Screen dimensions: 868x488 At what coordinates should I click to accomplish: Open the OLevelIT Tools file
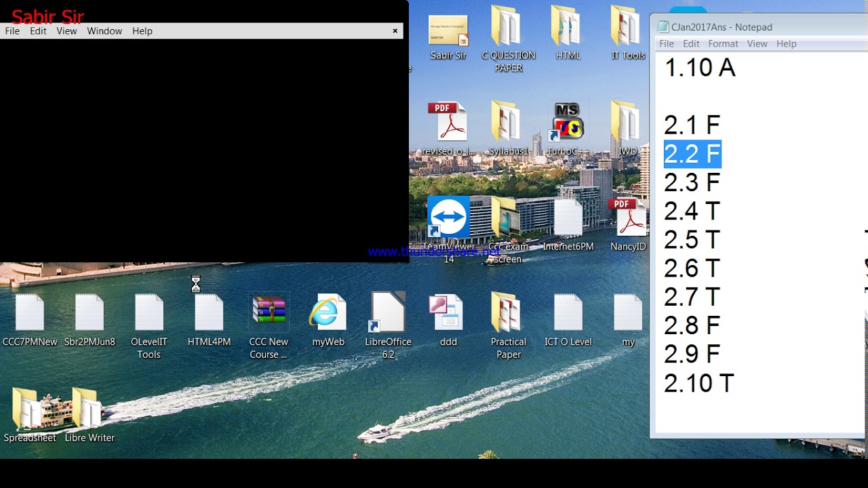(149, 325)
